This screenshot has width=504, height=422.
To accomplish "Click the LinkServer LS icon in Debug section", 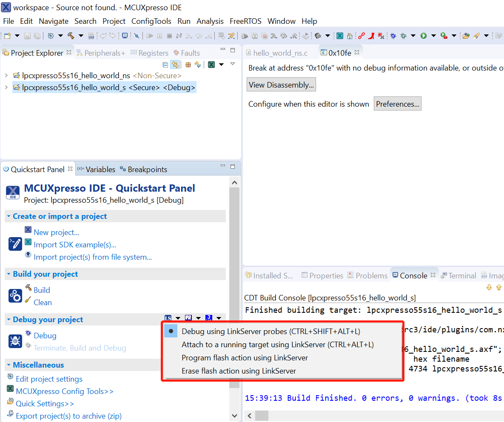I will pyautogui.click(x=168, y=318).
